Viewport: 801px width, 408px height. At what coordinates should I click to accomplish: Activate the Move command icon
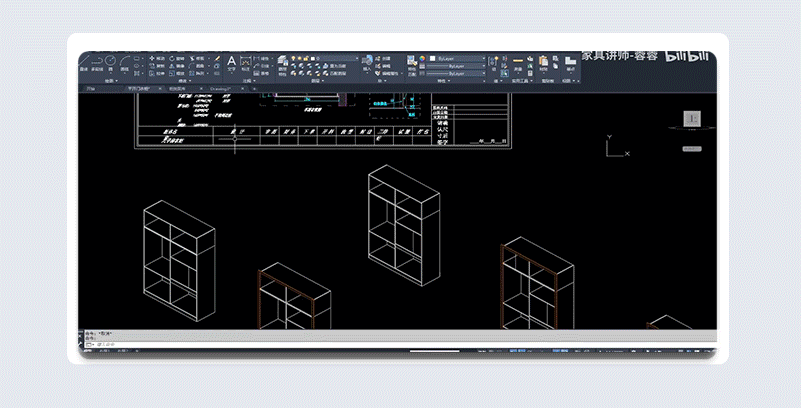pos(152,58)
